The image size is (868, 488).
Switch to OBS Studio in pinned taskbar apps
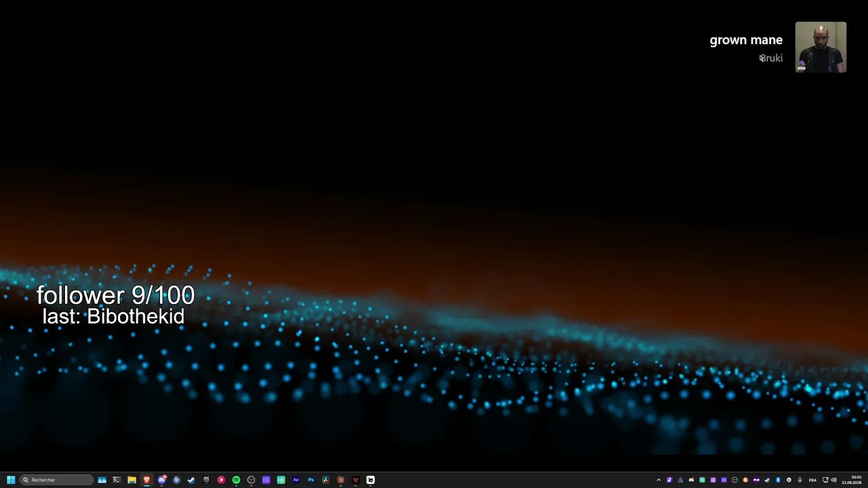click(x=251, y=480)
